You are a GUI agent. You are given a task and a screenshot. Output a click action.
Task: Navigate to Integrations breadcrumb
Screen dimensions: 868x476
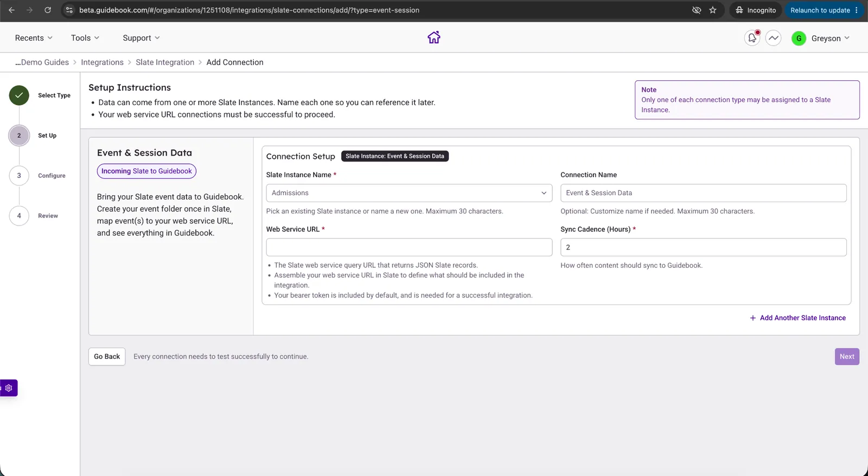pos(102,62)
